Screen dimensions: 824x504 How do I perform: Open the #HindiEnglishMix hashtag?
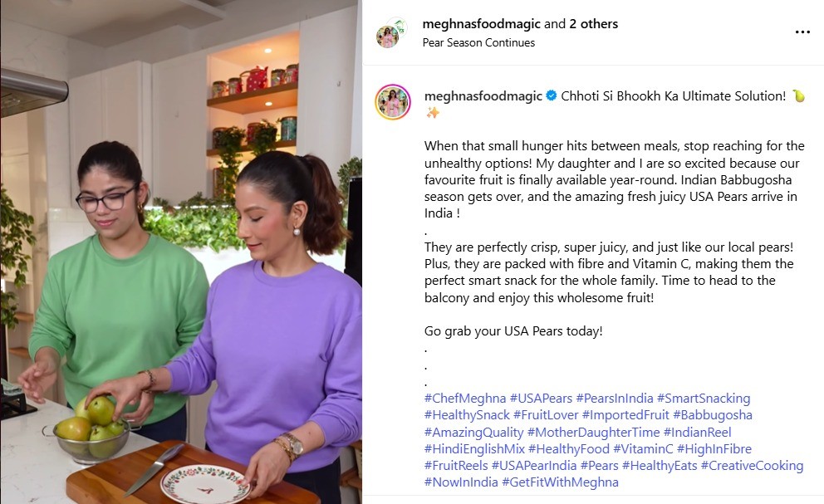coord(474,449)
